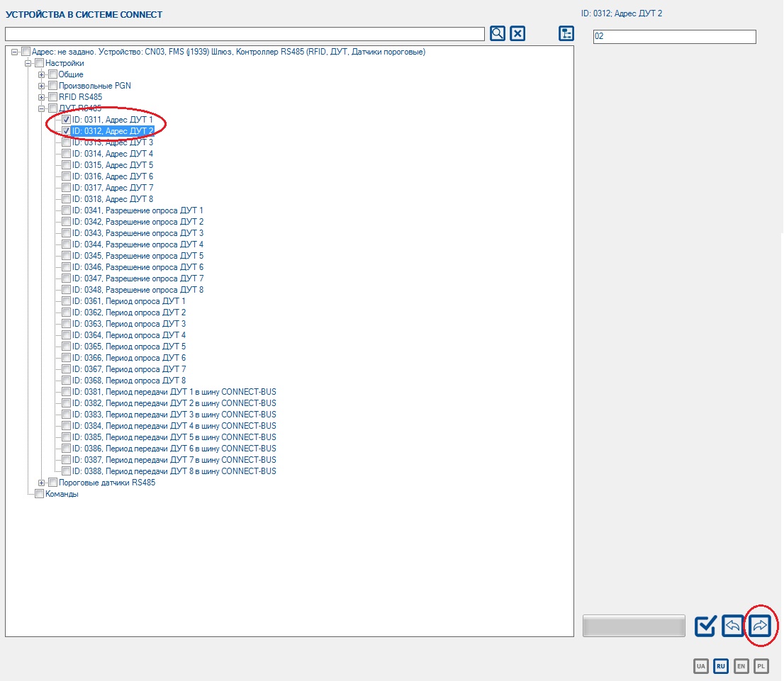Viewport: 784px width, 681px height.
Task: Select ID: 0365, Период опроса ДУТ 5
Action: coord(129,347)
